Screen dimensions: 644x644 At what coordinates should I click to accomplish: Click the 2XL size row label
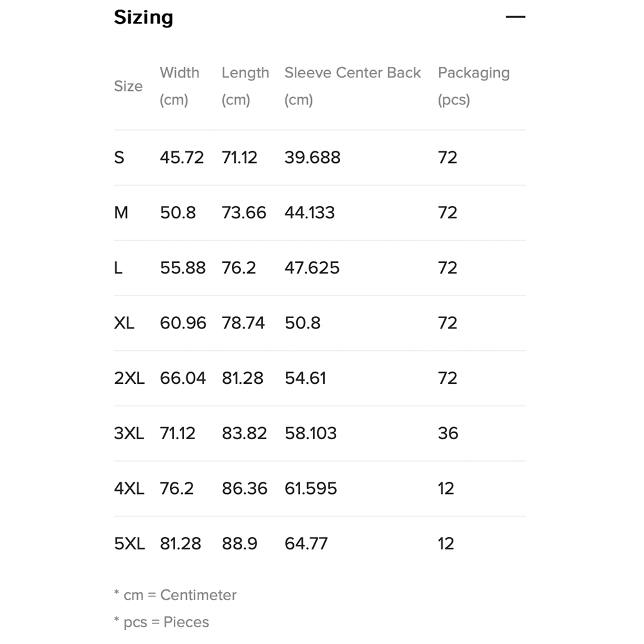click(129, 379)
